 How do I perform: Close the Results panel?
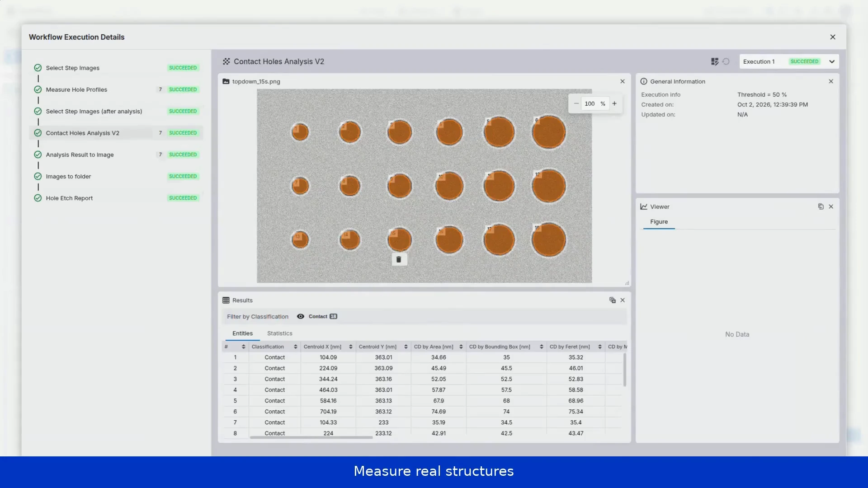[x=623, y=300]
